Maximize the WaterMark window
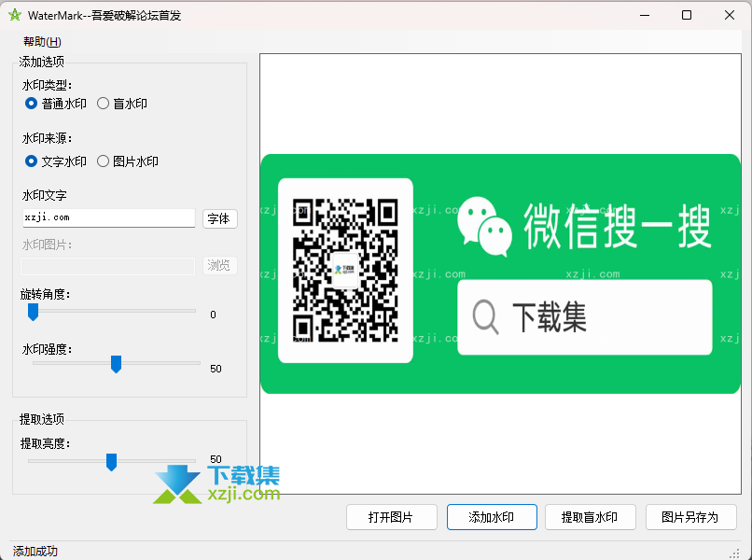 pos(687,15)
